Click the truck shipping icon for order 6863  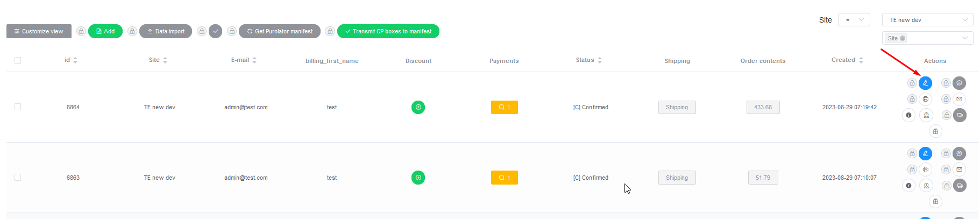(x=960, y=186)
